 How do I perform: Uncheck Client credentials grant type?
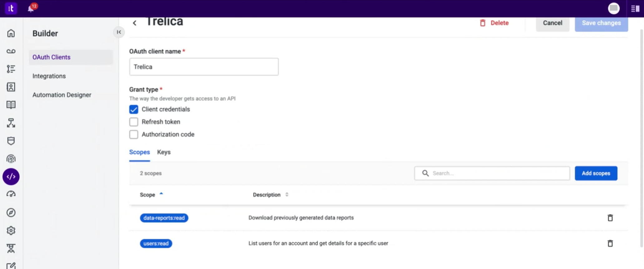pyautogui.click(x=134, y=109)
